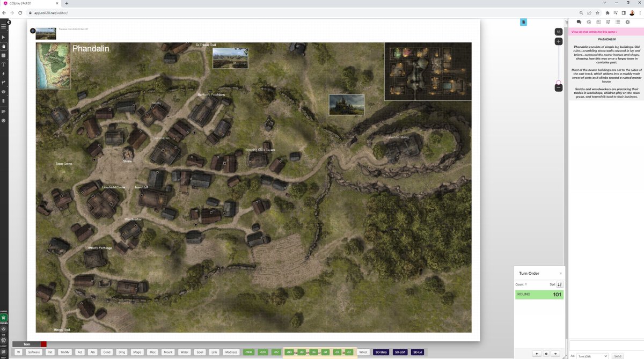Screen dimensions: 644x359
Task: Click the zoom out minus button
Action: click(559, 87)
